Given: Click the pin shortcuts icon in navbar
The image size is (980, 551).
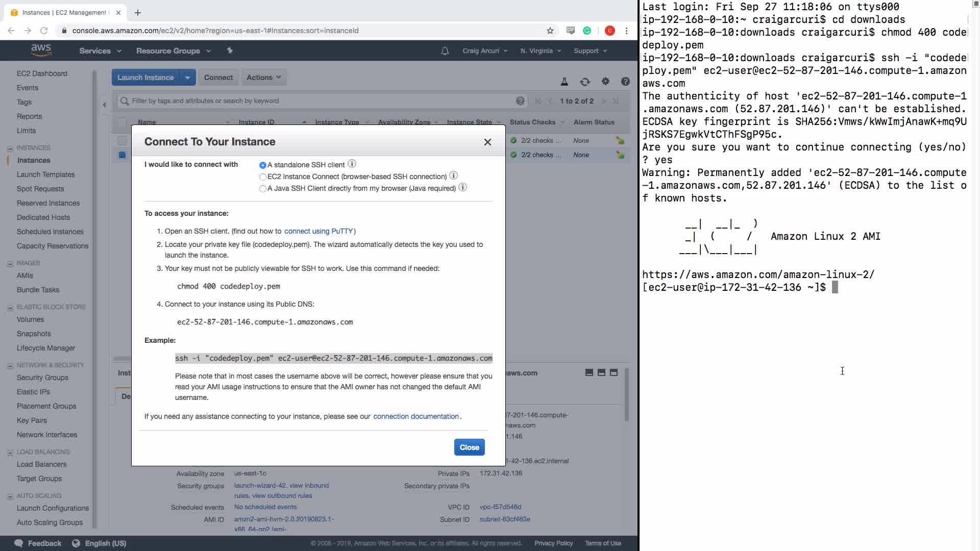Looking at the screenshot, I should point(230,51).
